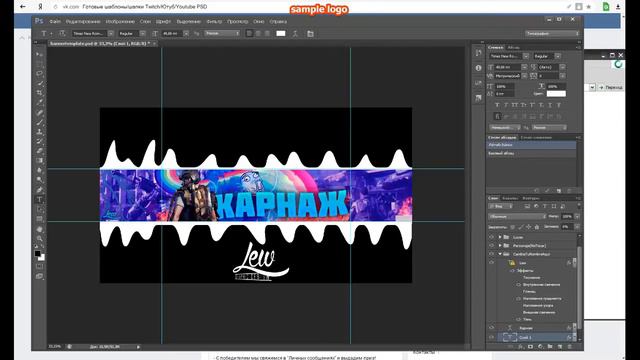
Task: Select Базовый абзац paragraph style
Action: [x=531, y=153]
